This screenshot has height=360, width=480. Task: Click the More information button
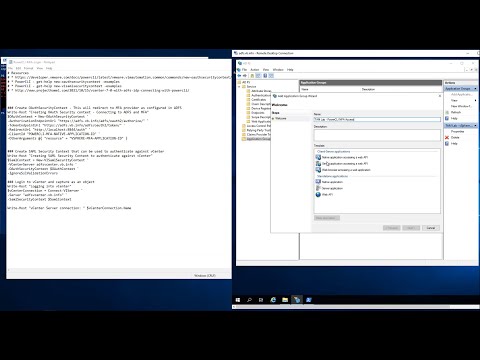tap(327, 218)
